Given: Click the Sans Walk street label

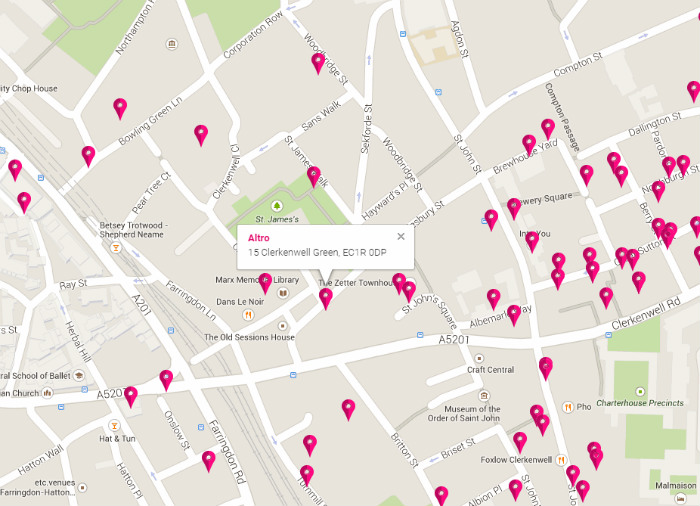Looking at the screenshot, I should pos(321,116).
